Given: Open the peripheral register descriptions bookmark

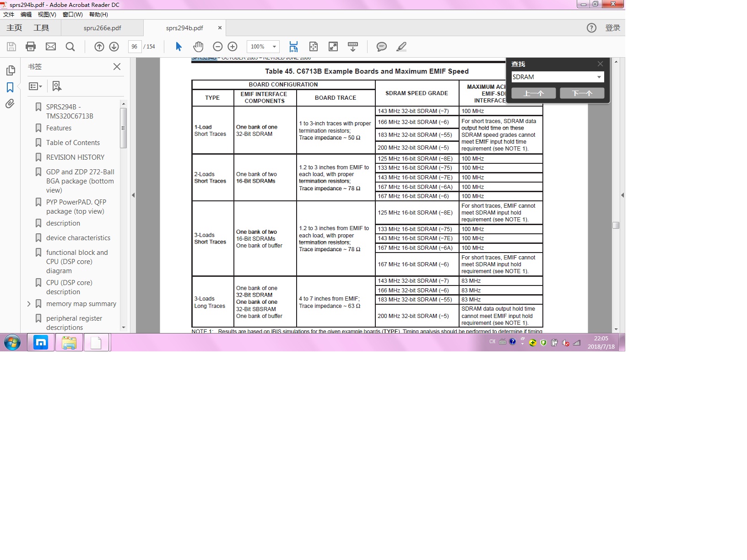Looking at the screenshot, I should pos(74,323).
